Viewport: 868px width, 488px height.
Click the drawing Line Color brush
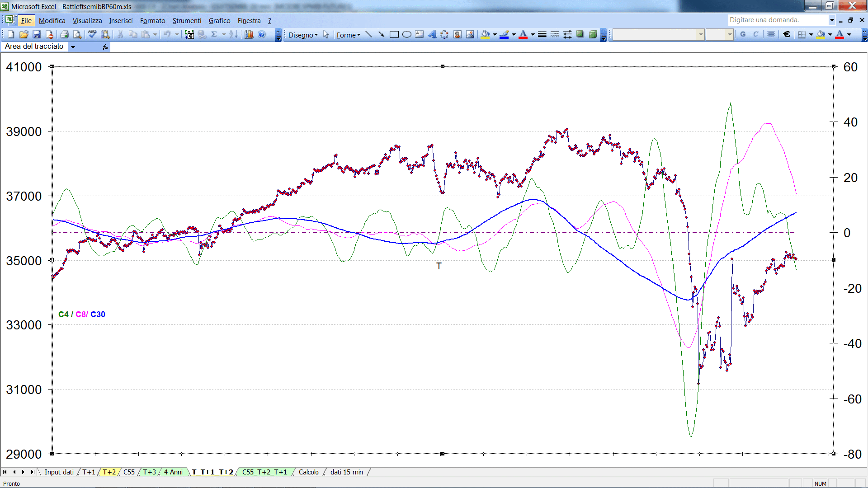coord(504,34)
